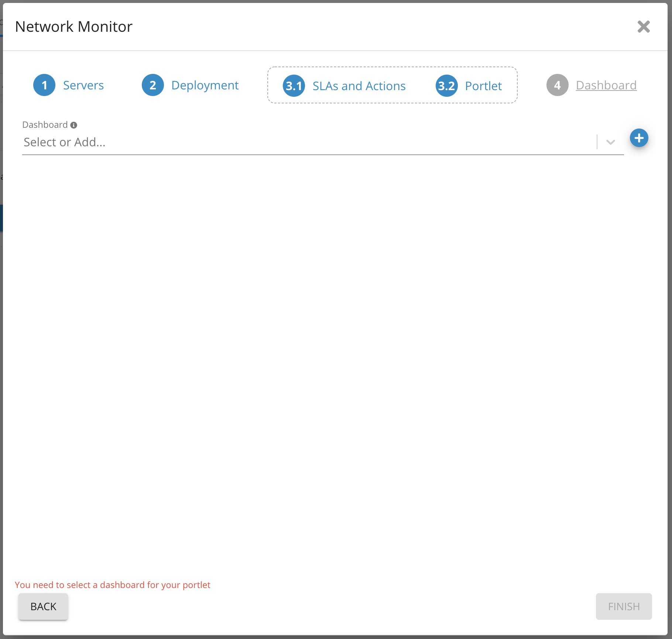Expand the dashboard dropdown chevron
The height and width of the screenshot is (639, 672).
pyautogui.click(x=611, y=142)
